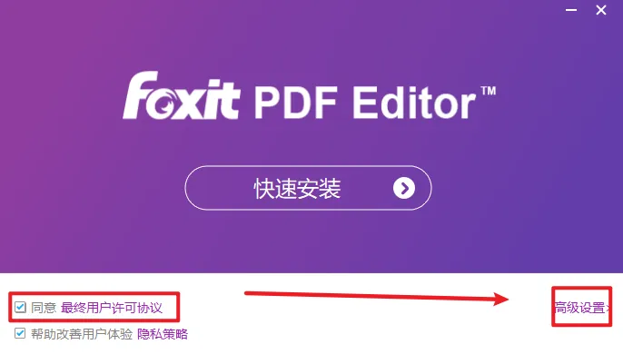Viewport: 623px width, 364px height.
Task: Click the 同意 label text
Action: point(44,308)
